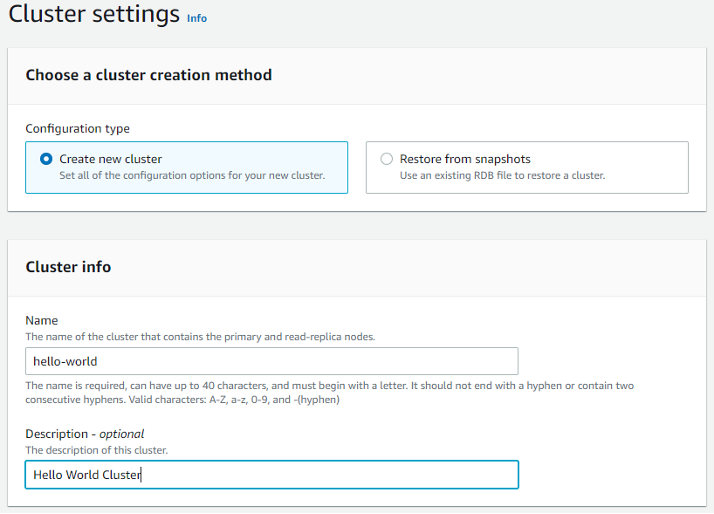Click the Cluster info section heading
The height and width of the screenshot is (514, 714).
click(x=68, y=267)
